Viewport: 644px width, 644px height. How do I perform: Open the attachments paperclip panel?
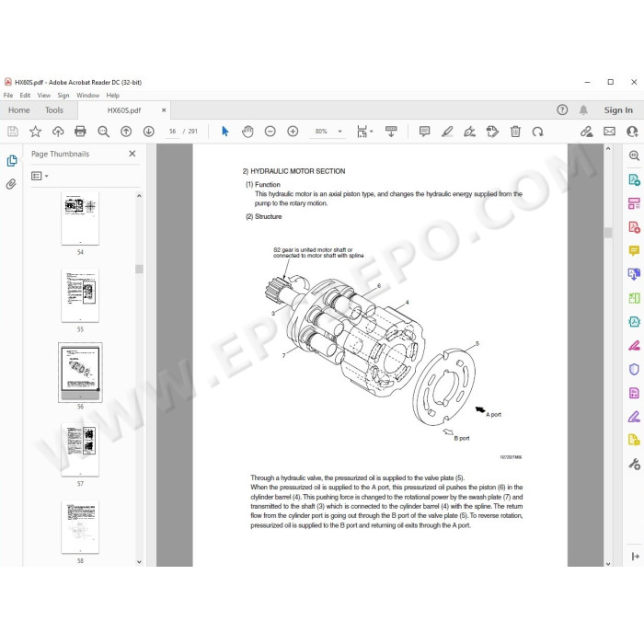point(11,184)
